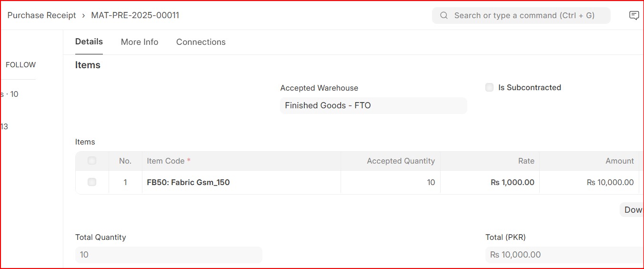This screenshot has width=644, height=269.
Task: Click the FOLLOW sidebar button
Action: pyautogui.click(x=20, y=65)
